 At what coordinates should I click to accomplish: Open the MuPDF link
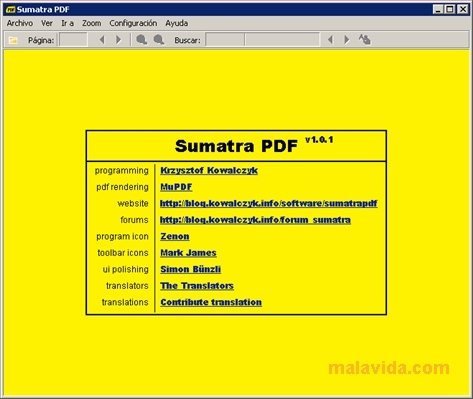(176, 187)
